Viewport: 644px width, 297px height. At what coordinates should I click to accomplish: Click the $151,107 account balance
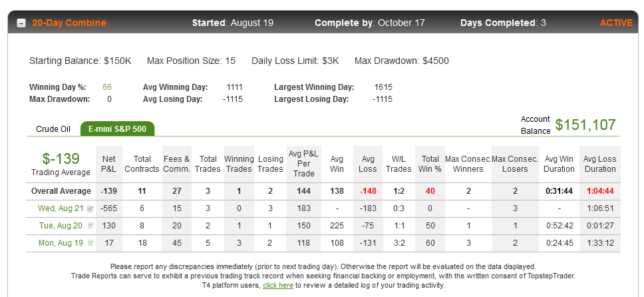585,125
